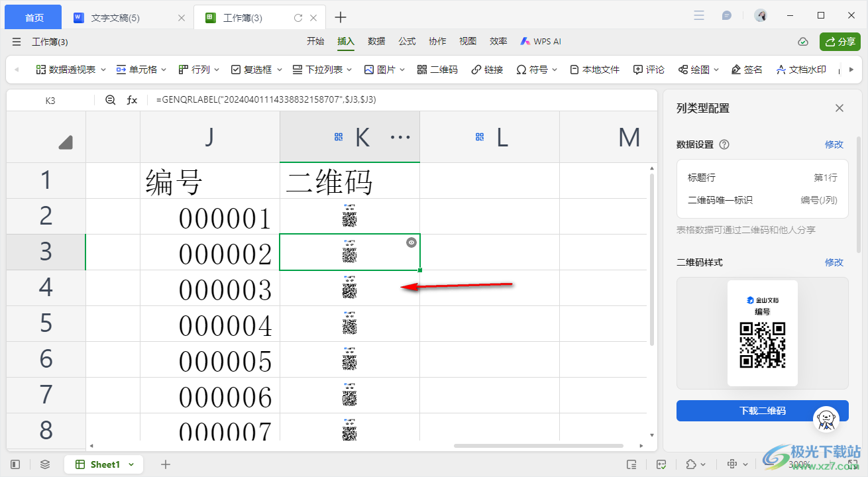This screenshot has width=868, height=477.
Task: Switch to the 视图 ribbon tab
Action: (468, 41)
